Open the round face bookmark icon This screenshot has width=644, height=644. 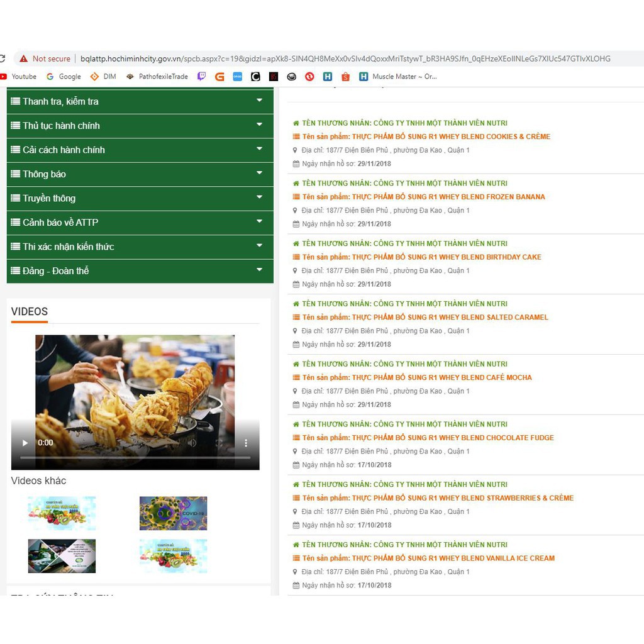292,76
